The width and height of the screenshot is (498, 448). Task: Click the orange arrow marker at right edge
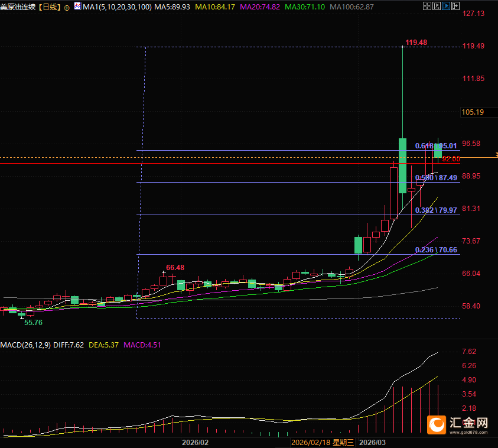pyautogui.click(x=496, y=155)
